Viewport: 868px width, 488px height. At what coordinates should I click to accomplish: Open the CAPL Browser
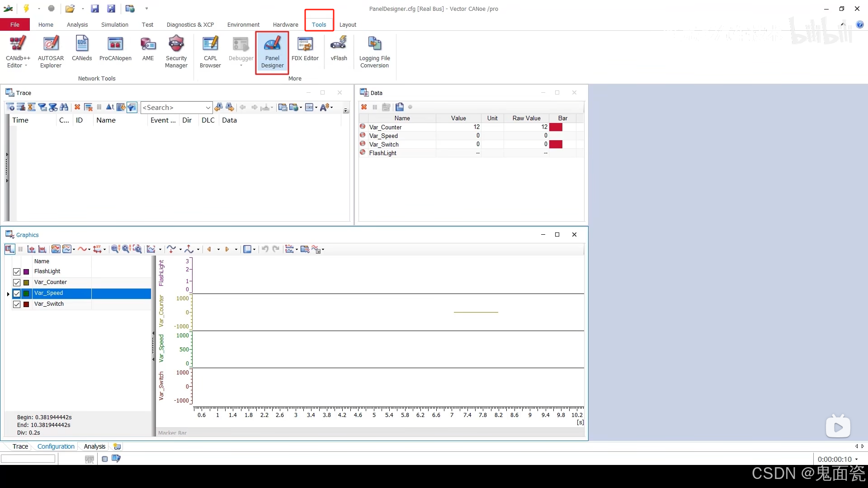click(210, 52)
